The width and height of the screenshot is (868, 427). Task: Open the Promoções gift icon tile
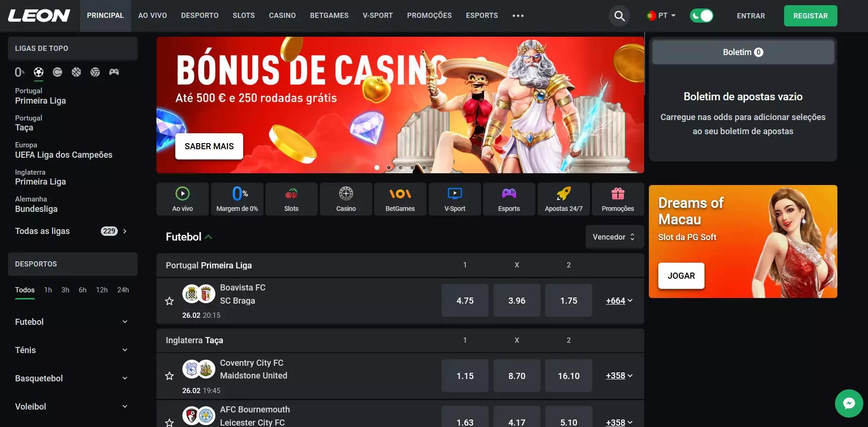click(618, 199)
